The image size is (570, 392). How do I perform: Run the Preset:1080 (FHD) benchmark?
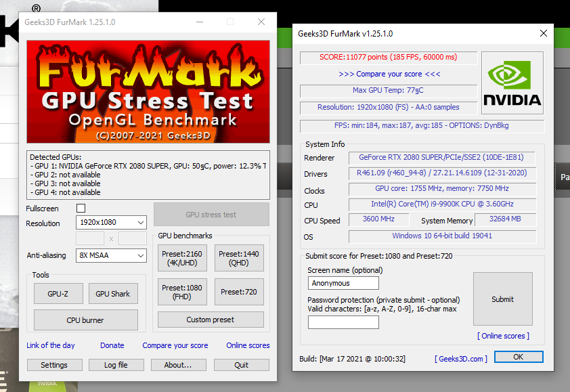(182, 292)
